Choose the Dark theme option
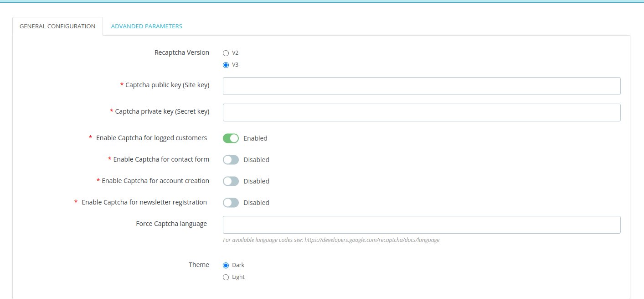Screen dimensions: 644x299 coord(226,265)
